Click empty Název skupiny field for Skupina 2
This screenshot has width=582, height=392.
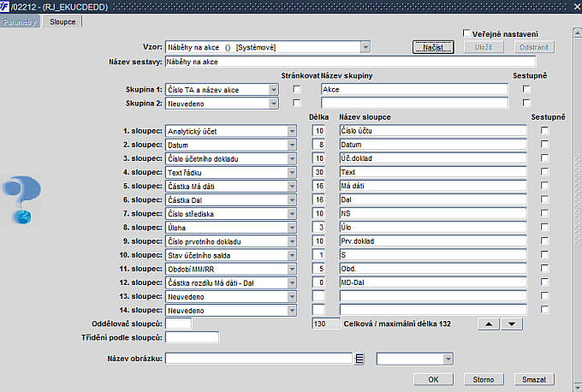[414, 104]
